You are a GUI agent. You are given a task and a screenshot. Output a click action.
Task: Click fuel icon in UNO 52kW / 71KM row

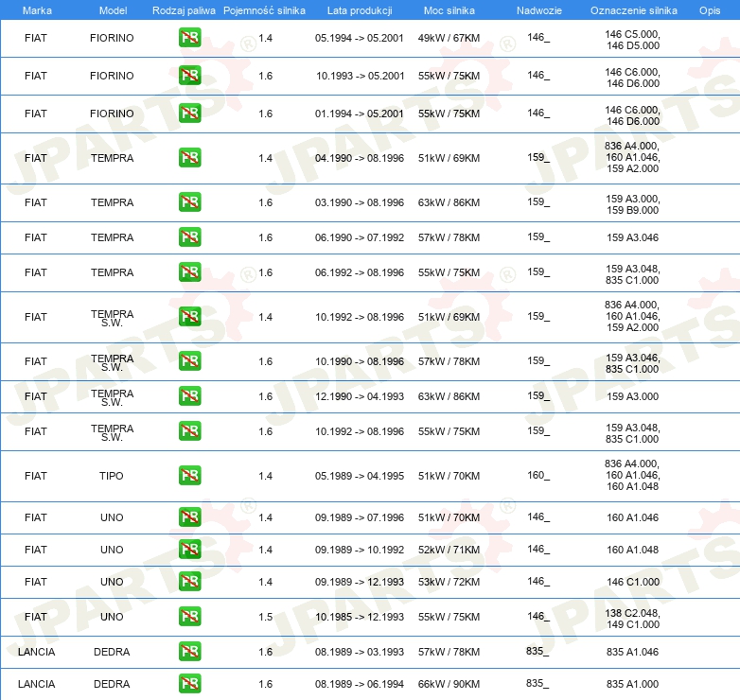[x=189, y=550]
